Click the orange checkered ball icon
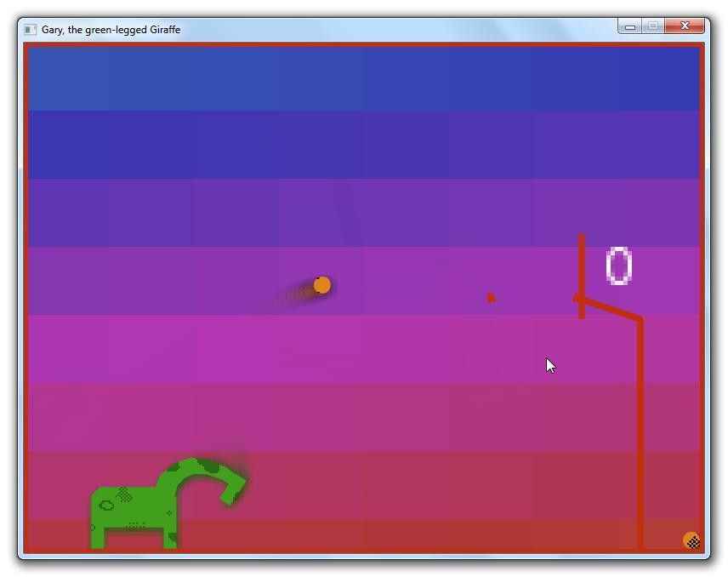This screenshot has height=577, width=728. click(x=691, y=540)
